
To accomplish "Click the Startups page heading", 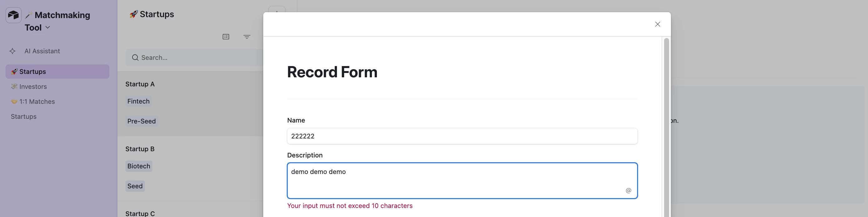I will (x=152, y=14).
